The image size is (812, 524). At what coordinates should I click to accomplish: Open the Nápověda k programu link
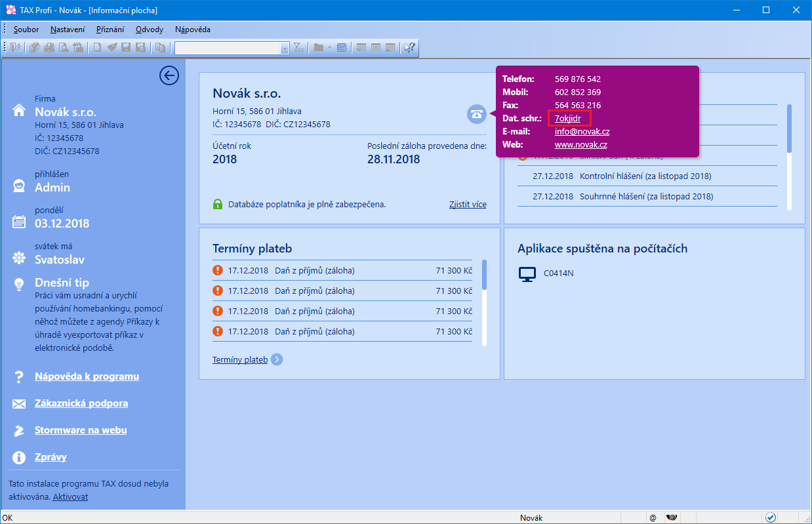pos(87,376)
